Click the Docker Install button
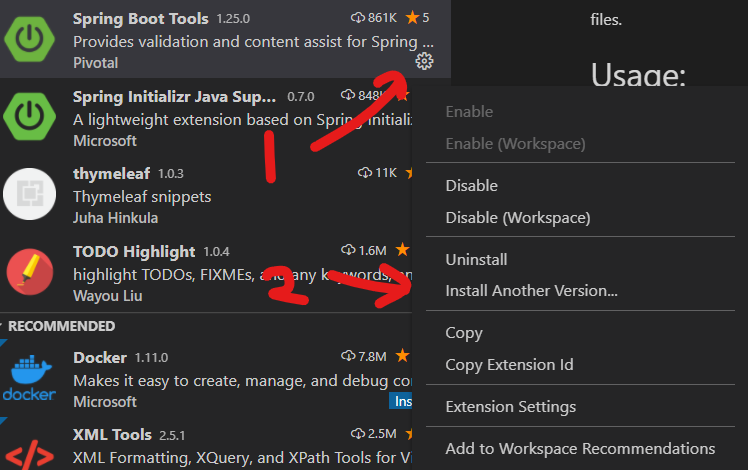This screenshot has height=470, width=748. [401, 401]
